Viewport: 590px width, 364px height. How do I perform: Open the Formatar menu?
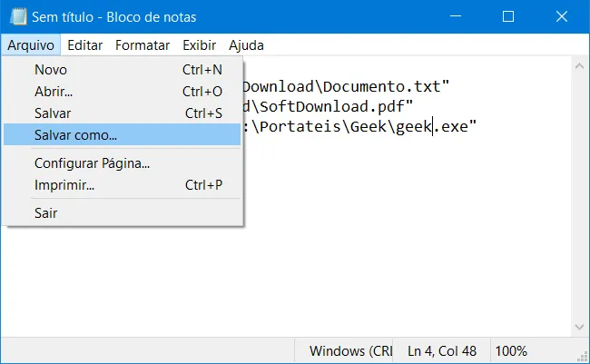pos(143,45)
